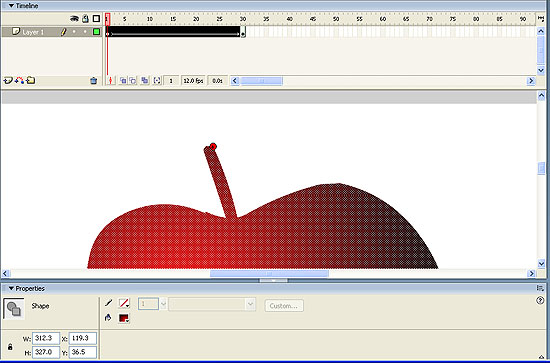This screenshot has width=550, height=363.
Task: Click stage vertical scrollbar thumb
Action: 541,168
